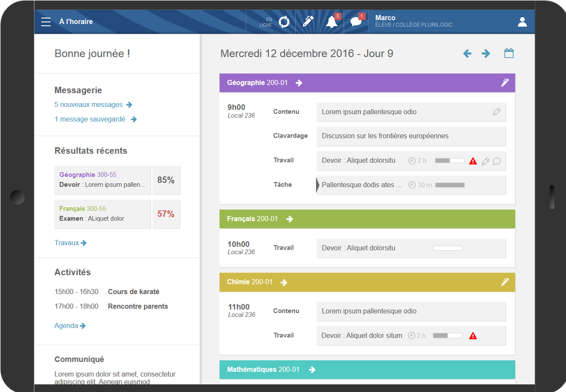Click the sync refresh icon

click(x=284, y=21)
